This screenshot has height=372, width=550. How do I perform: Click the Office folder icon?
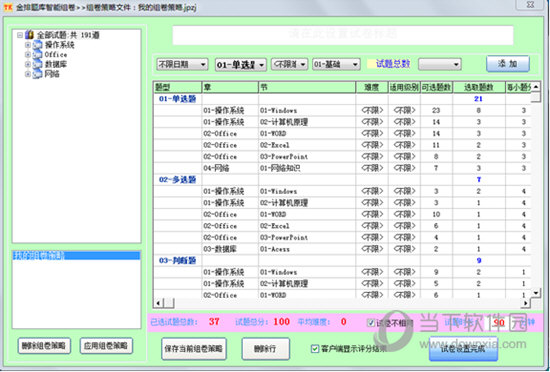37,55
